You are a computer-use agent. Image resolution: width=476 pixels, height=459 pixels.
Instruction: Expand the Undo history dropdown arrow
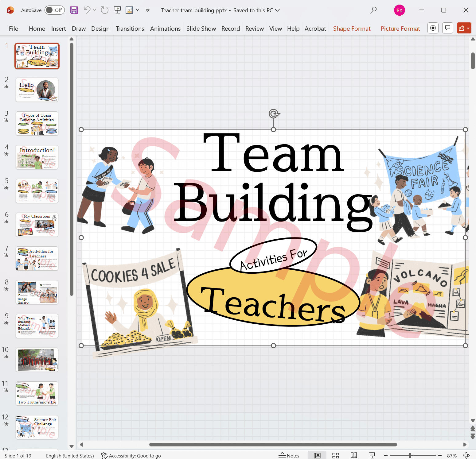tap(95, 10)
